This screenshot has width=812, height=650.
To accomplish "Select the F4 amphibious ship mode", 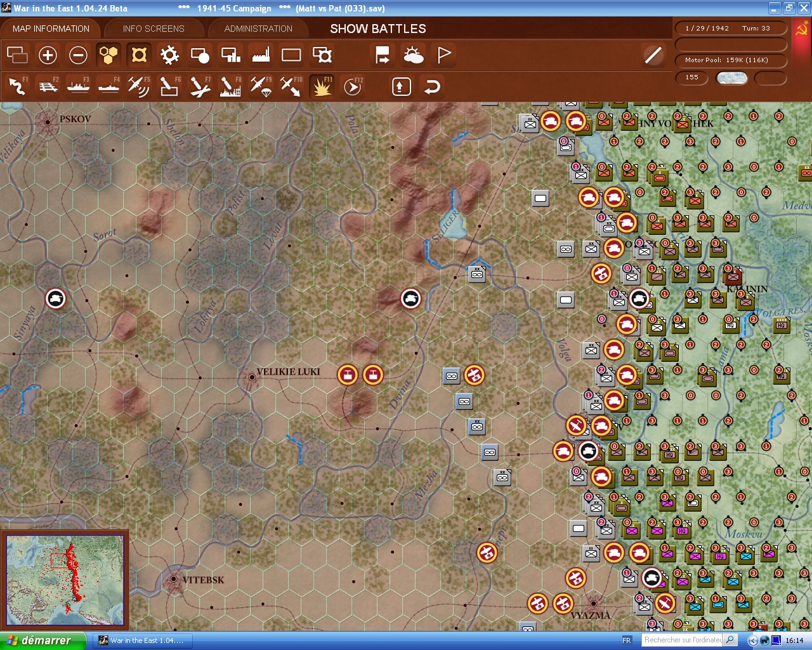I will [x=108, y=86].
